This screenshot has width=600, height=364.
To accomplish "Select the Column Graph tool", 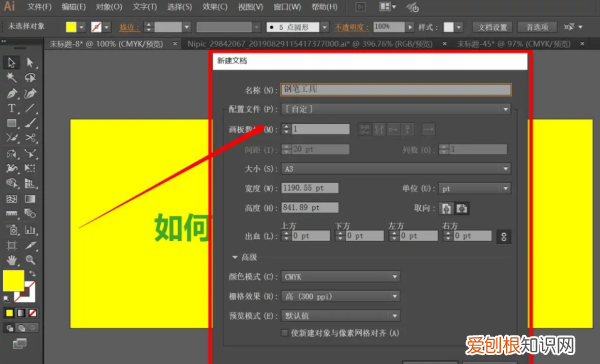I will [30, 230].
